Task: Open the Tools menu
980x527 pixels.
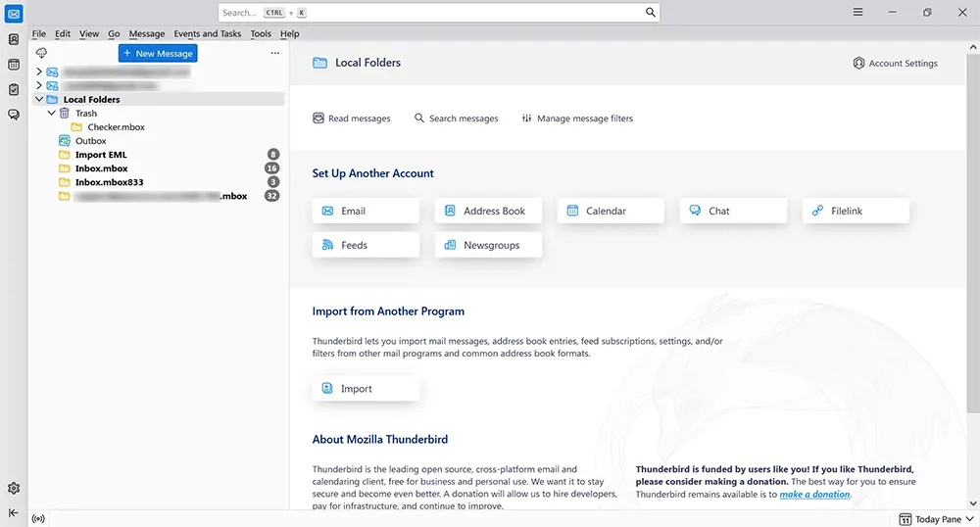Action: (261, 33)
